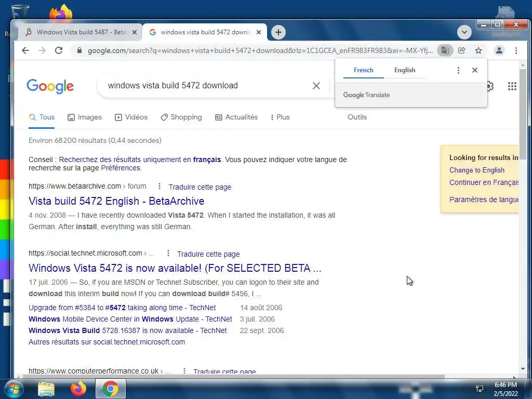Open Windows Vista 5472 is now available result
Image resolution: width=532 pixels, height=399 pixels.
click(175, 268)
